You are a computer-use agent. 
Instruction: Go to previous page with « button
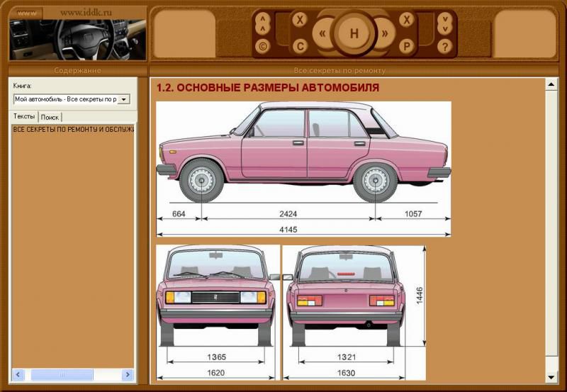[x=323, y=33]
